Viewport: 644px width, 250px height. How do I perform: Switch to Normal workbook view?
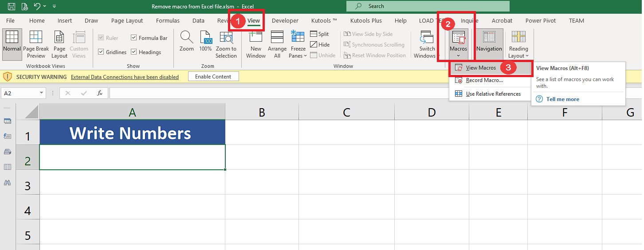tap(12, 44)
